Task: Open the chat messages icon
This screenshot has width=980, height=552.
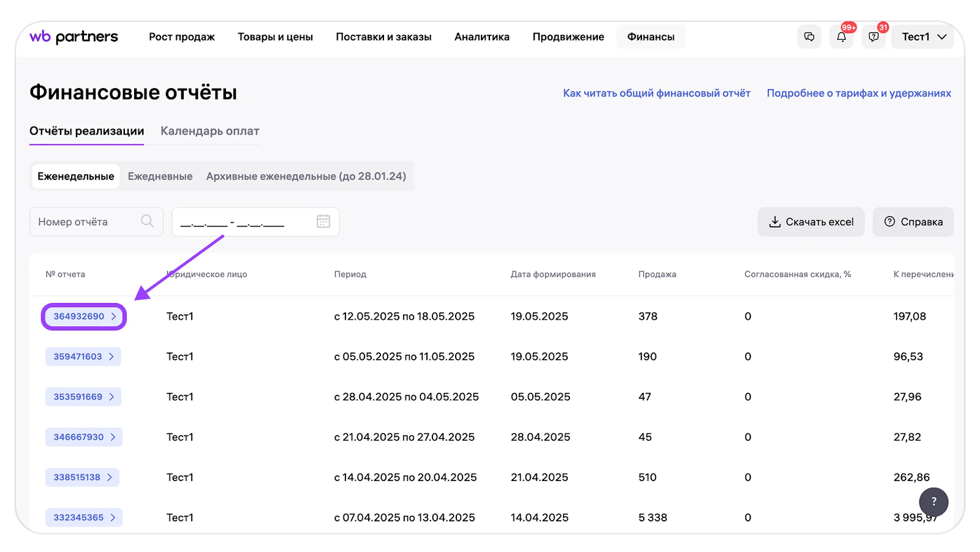Action: 809,37
